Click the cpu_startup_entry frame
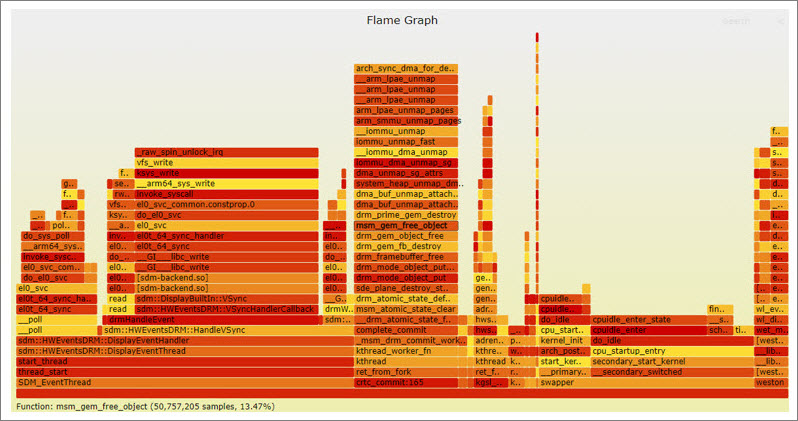Viewport: 798px width, 421px height. (x=672, y=351)
